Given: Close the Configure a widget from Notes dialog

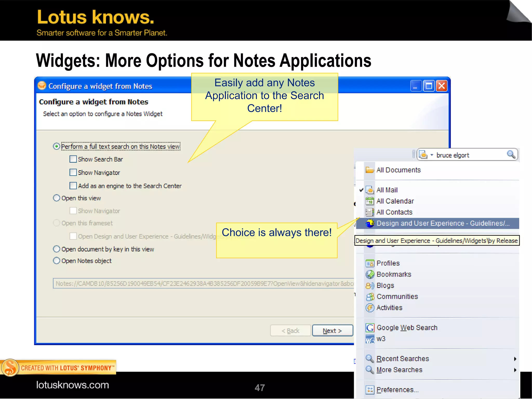Looking at the screenshot, I should pyautogui.click(x=442, y=86).
